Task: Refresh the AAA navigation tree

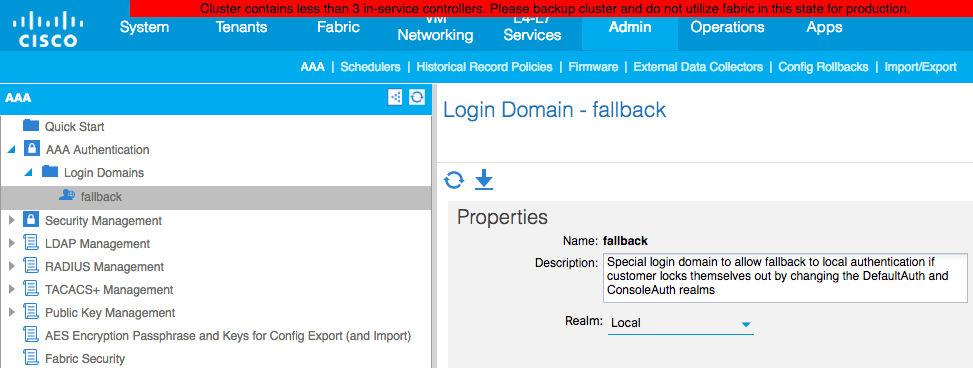Action: (417, 97)
